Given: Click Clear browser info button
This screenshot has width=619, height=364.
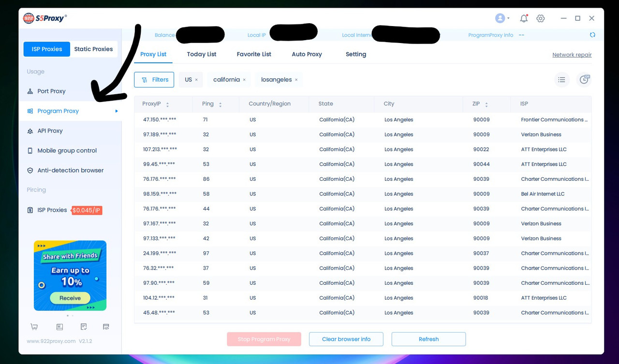Looking at the screenshot, I should (346, 339).
